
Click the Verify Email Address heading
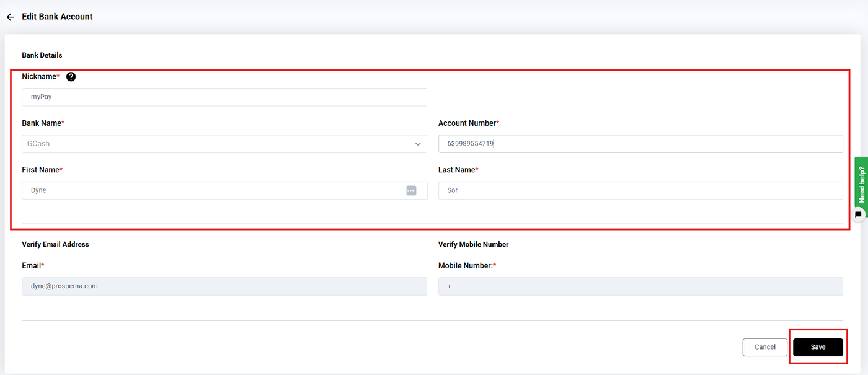[55, 244]
